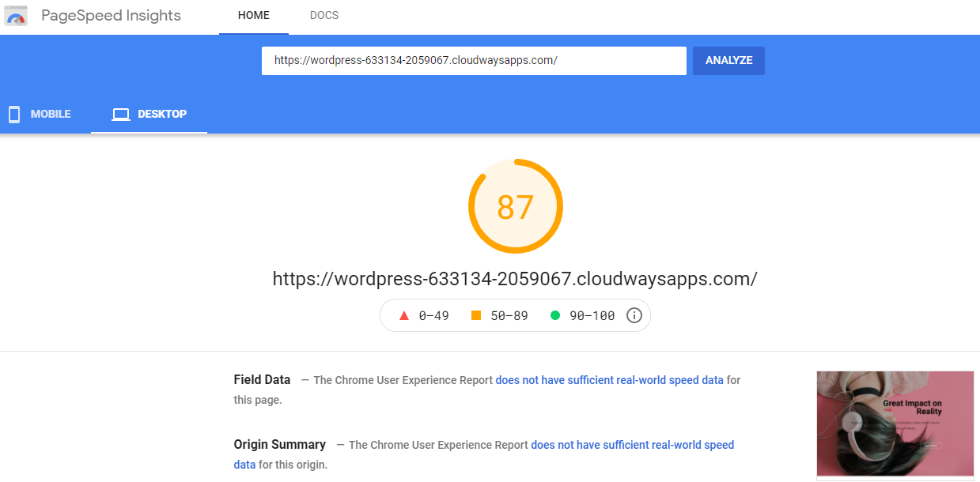Image resolution: width=980 pixels, height=482 pixels.
Task: Click the score legend pill container
Action: point(515,314)
